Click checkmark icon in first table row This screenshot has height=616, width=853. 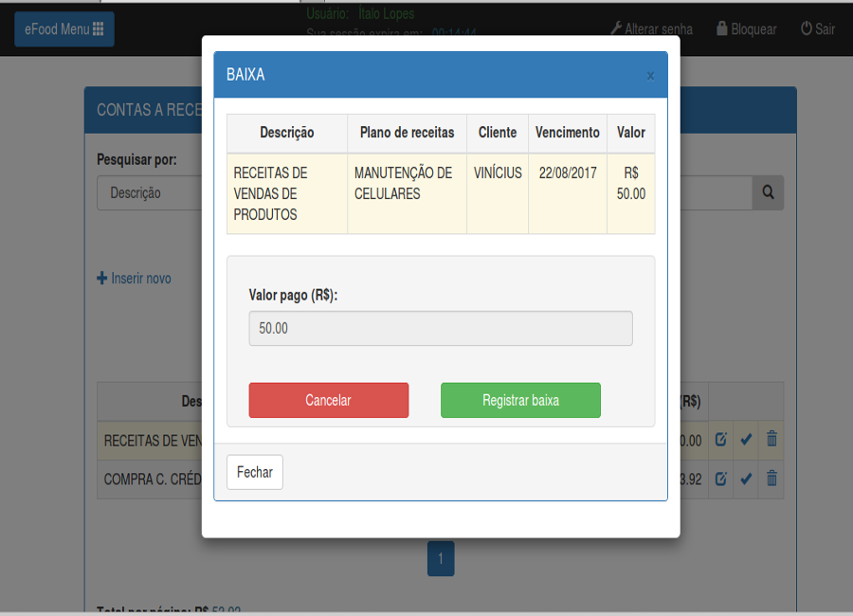(746, 440)
